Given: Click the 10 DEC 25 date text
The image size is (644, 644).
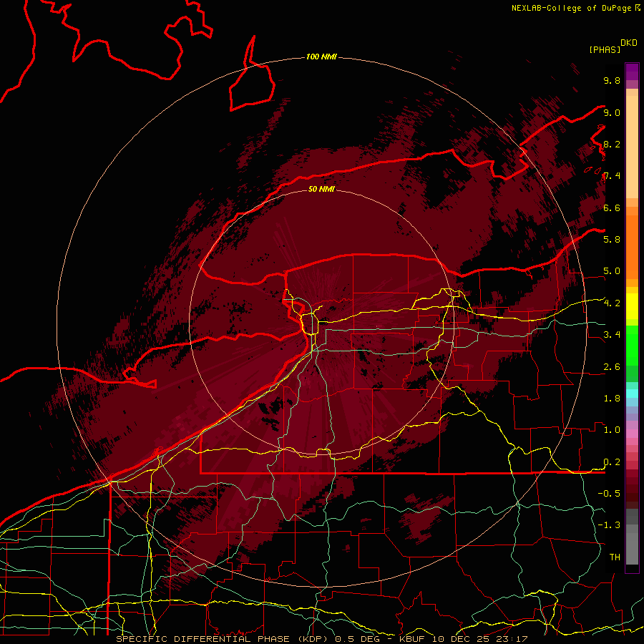Looking at the screenshot, I should coord(462,639).
